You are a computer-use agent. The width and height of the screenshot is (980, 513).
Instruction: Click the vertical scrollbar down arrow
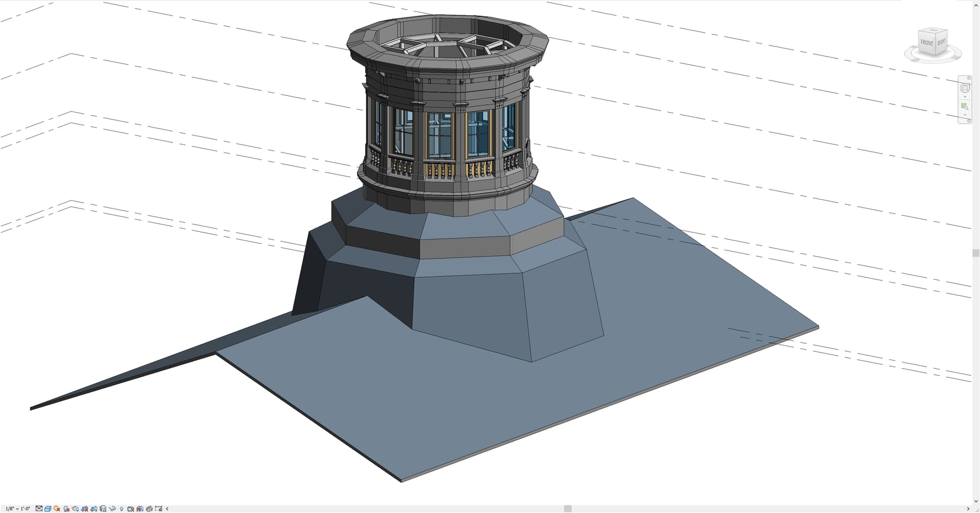point(975,502)
